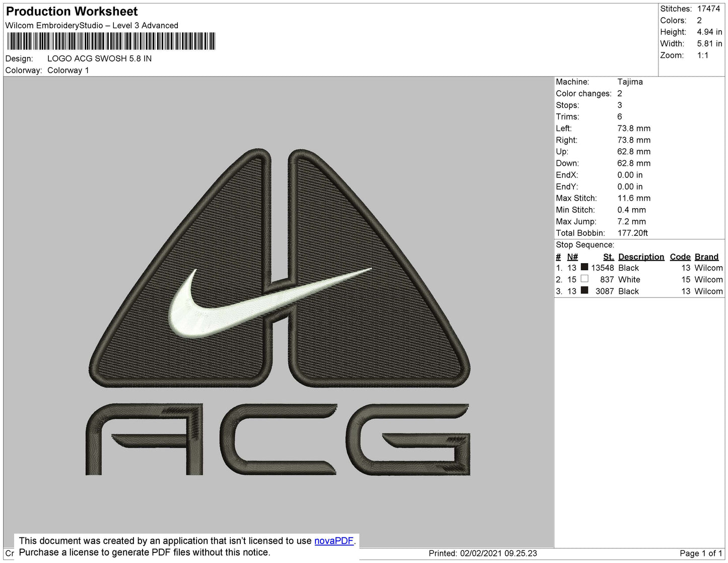This screenshot has width=728, height=563.
Task: Click the machine value 'Tajima'
Action: (x=630, y=82)
